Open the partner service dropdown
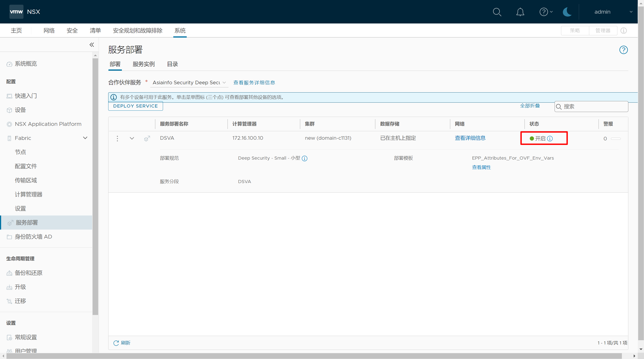 click(189, 82)
